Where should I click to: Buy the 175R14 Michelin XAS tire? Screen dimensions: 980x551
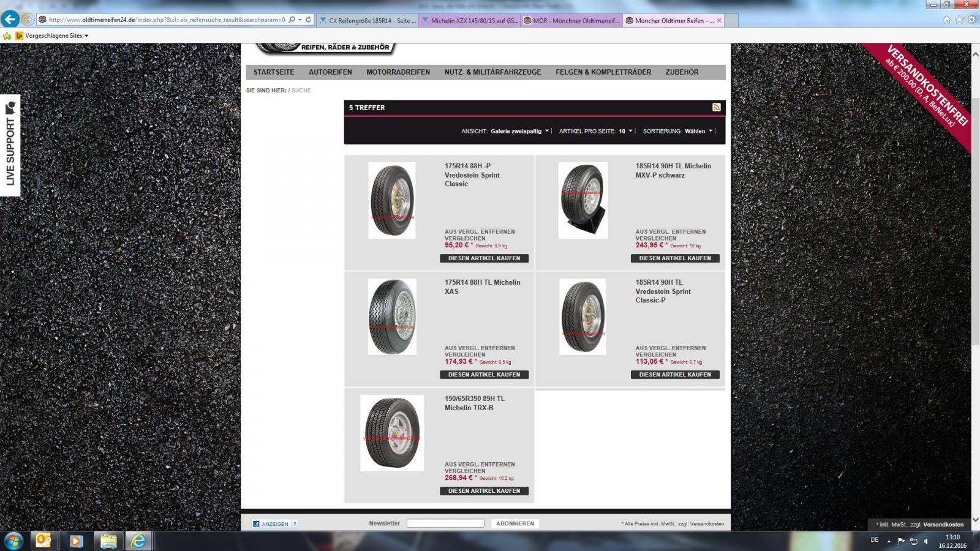point(484,375)
